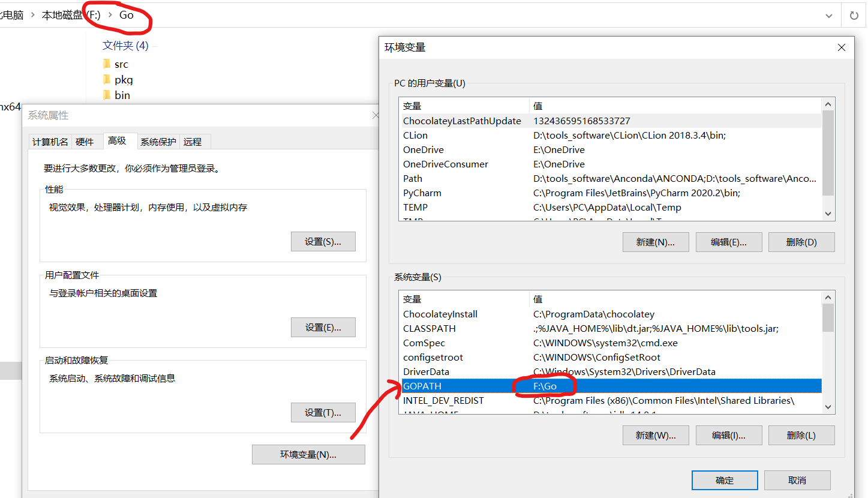Screen dimensions: 868x498
Task: Click system variables scrollbar down arrow
Action: point(828,407)
